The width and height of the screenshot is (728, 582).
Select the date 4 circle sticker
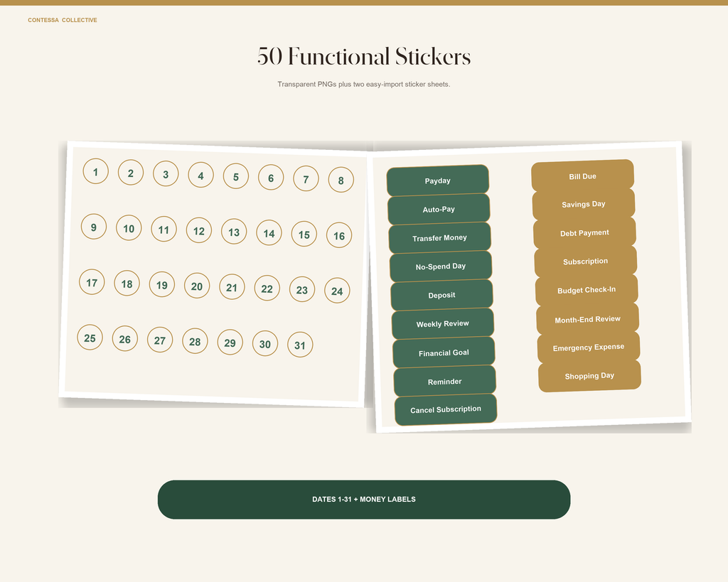pos(200,175)
